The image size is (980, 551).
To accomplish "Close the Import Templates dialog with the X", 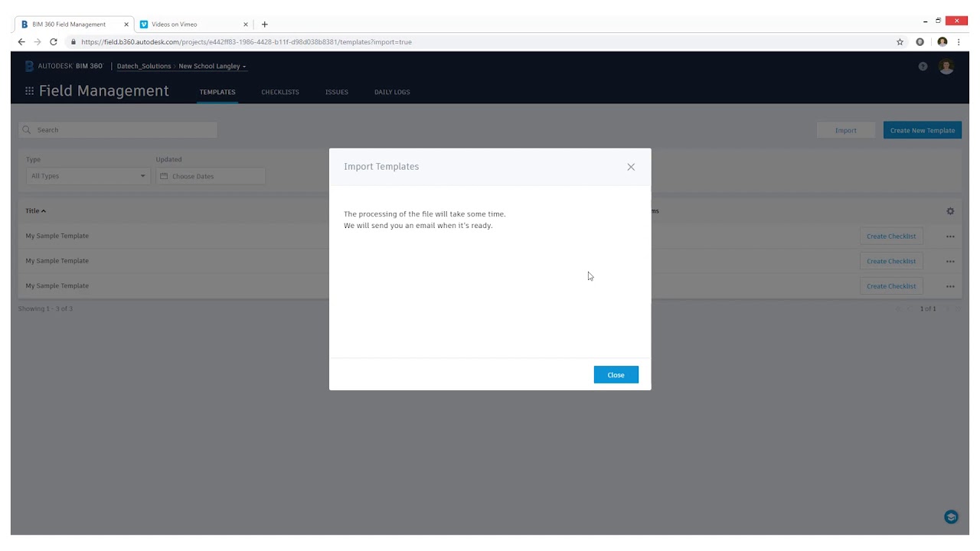I will (631, 167).
